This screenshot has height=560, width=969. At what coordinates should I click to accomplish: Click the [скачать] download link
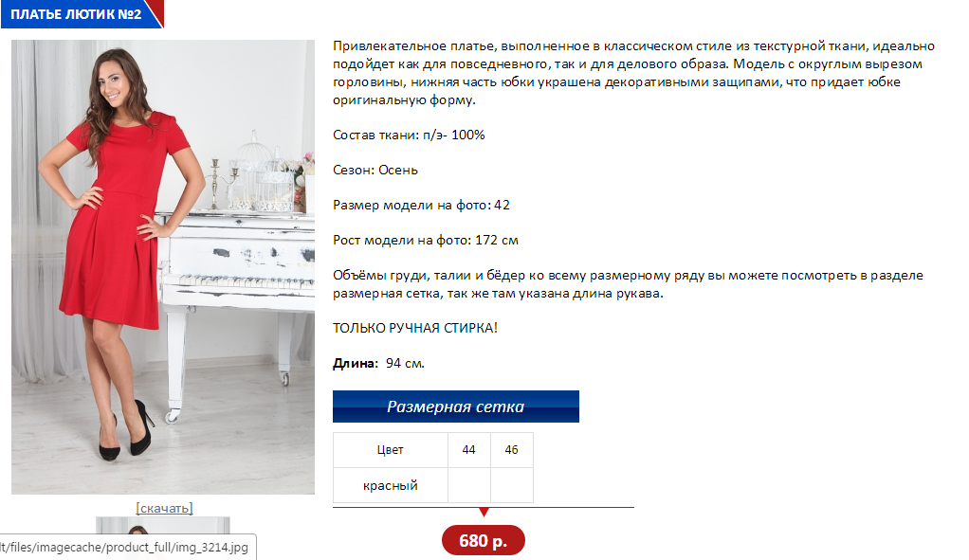pyautogui.click(x=164, y=508)
